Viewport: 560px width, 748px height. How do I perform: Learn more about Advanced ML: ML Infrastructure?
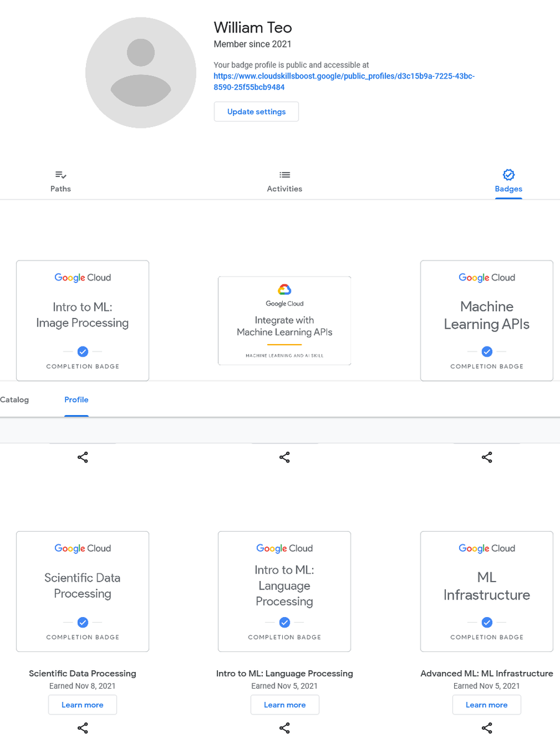pos(486,705)
